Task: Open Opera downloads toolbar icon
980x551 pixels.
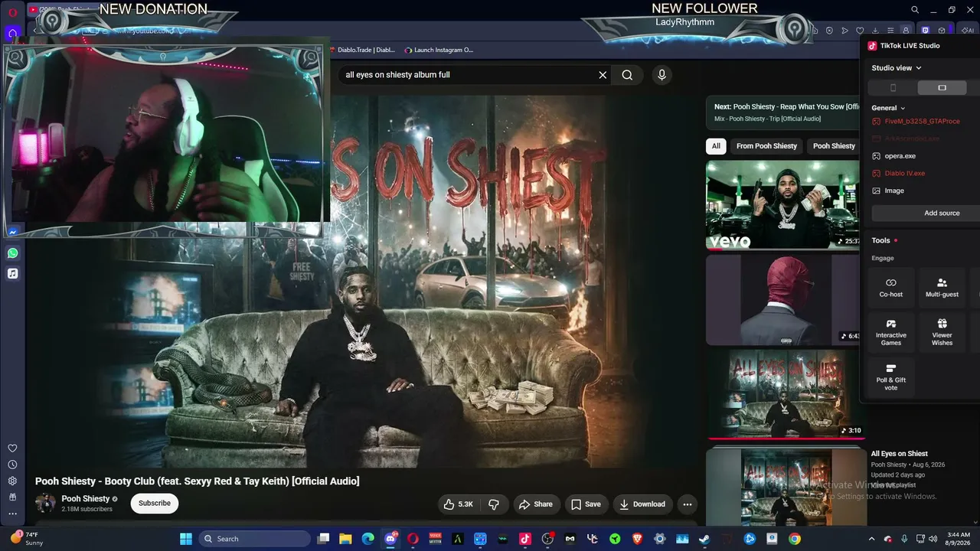Action: [x=875, y=31]
